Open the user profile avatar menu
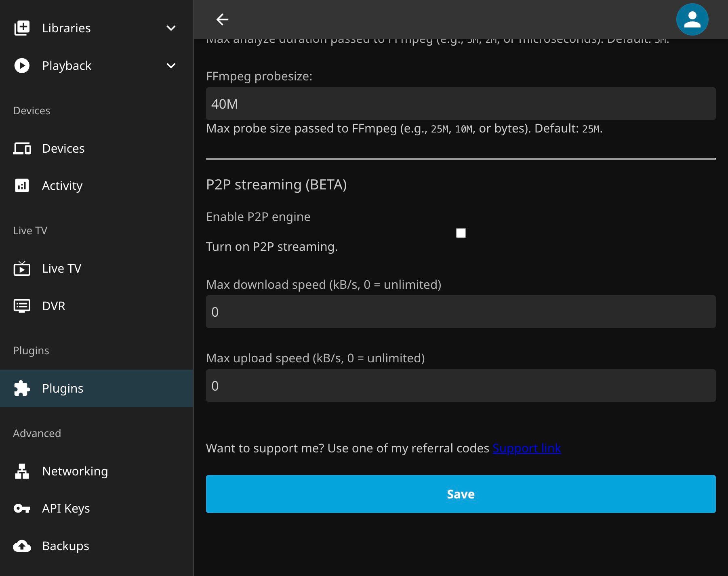Viewport: 728px width, 576px height. tap(692, 19)
